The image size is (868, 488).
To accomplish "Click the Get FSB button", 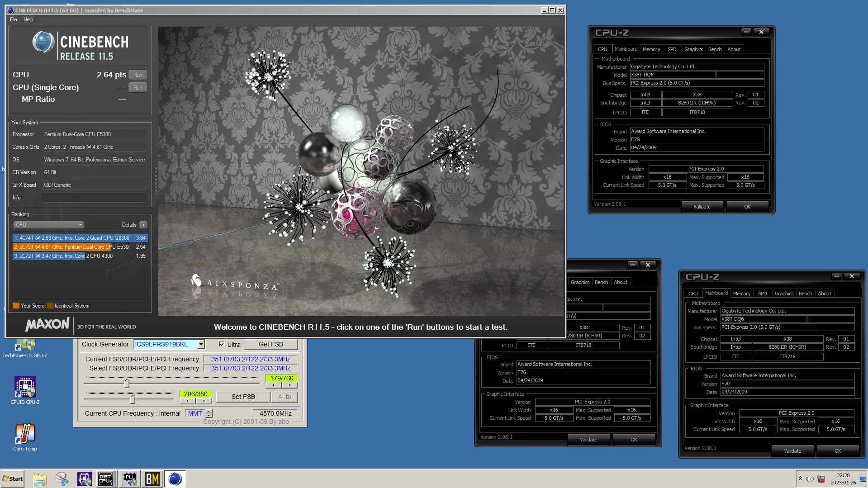I will [270, 344].
